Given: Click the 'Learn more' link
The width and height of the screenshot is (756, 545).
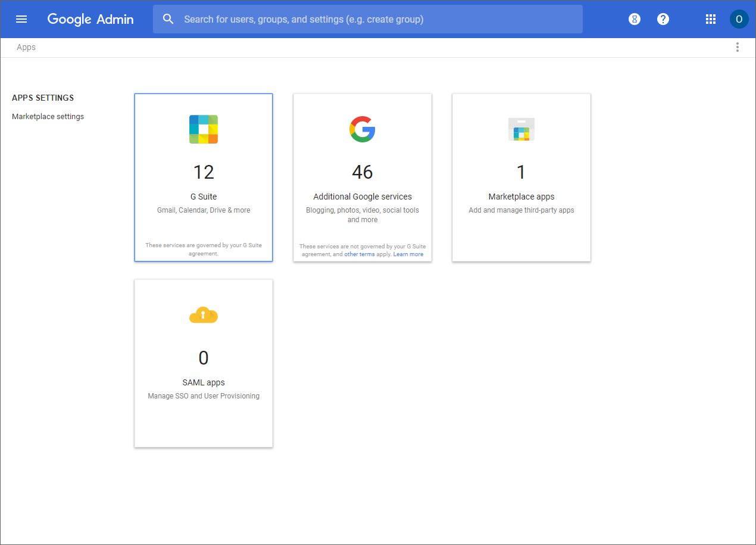Looking at the screenshot, I should click(408, 254).
